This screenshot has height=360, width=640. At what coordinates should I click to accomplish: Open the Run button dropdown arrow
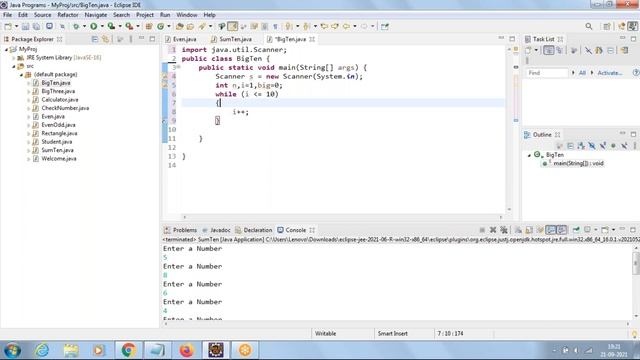[x=102, y=27]
